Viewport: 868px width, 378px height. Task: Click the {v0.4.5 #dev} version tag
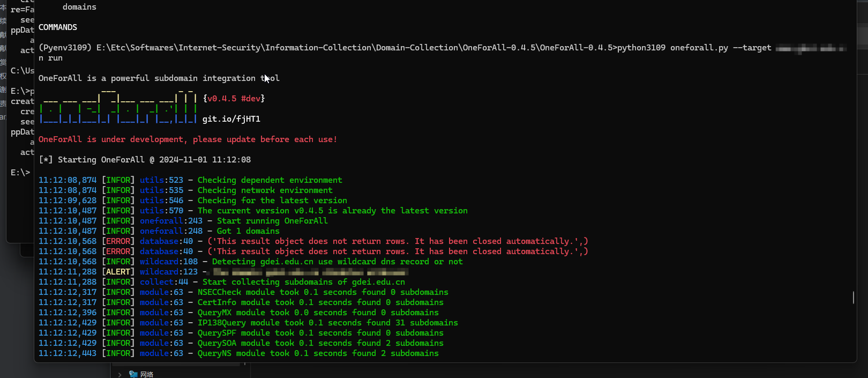point(234,99)
